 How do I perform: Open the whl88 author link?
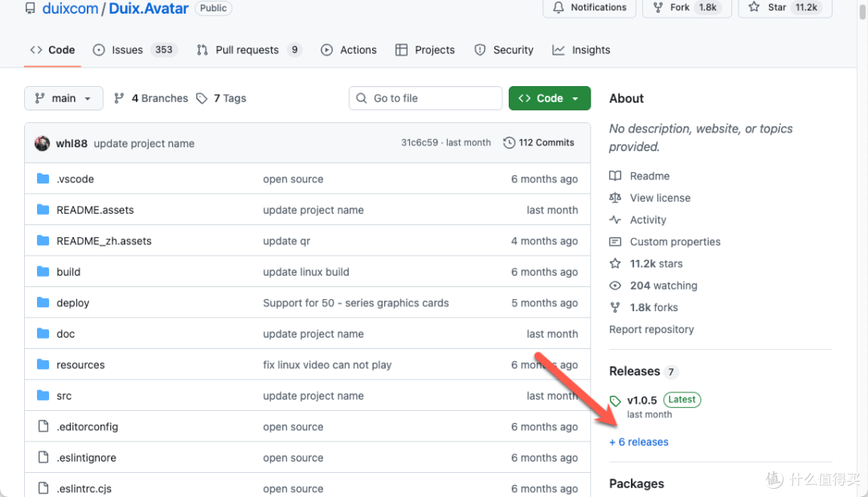pyautogui.click(x=72, y=143)
